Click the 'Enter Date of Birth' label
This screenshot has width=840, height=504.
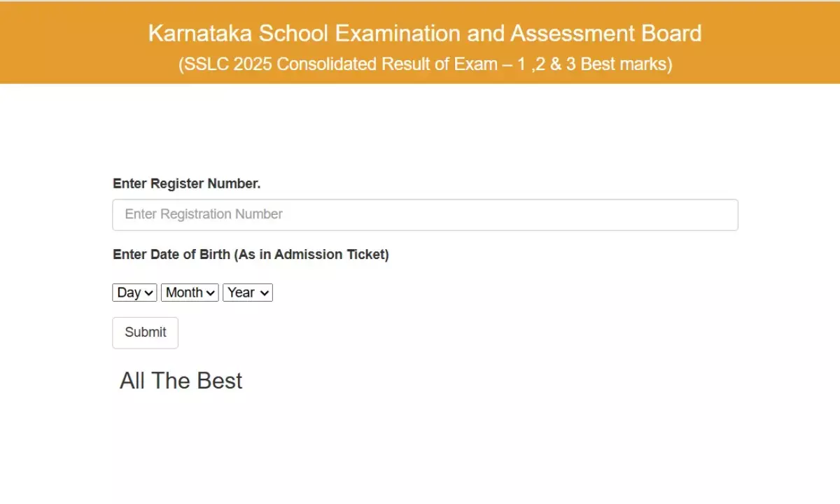(x=251, y=254)
